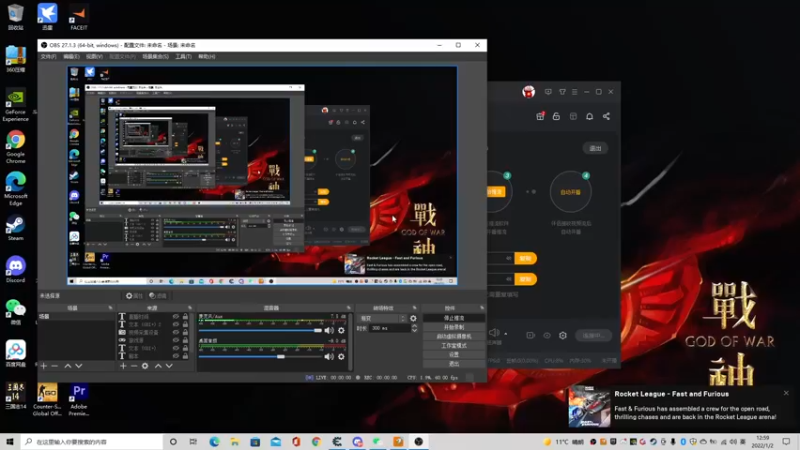Open Steam from the desktop
Screen dimensions: 800x450
(15, 228)
